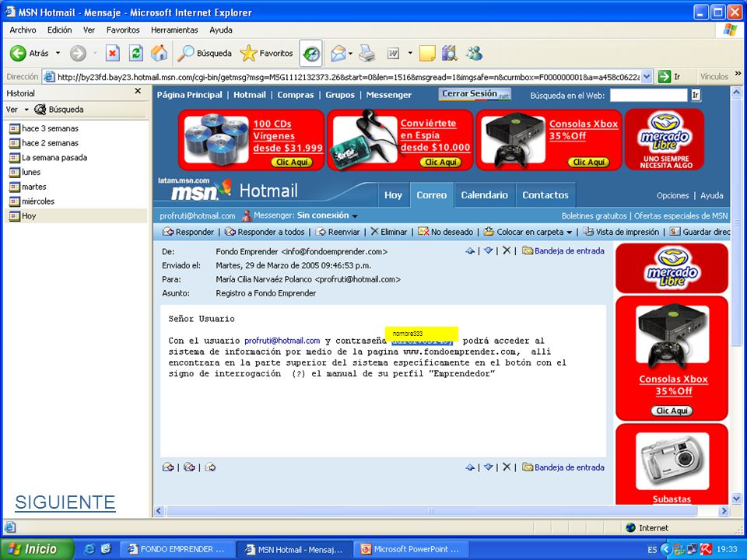The height and width of the screenshot is (560, 747).
Task: Click the Ir button next to web search
Action: [x=696, y=95]
